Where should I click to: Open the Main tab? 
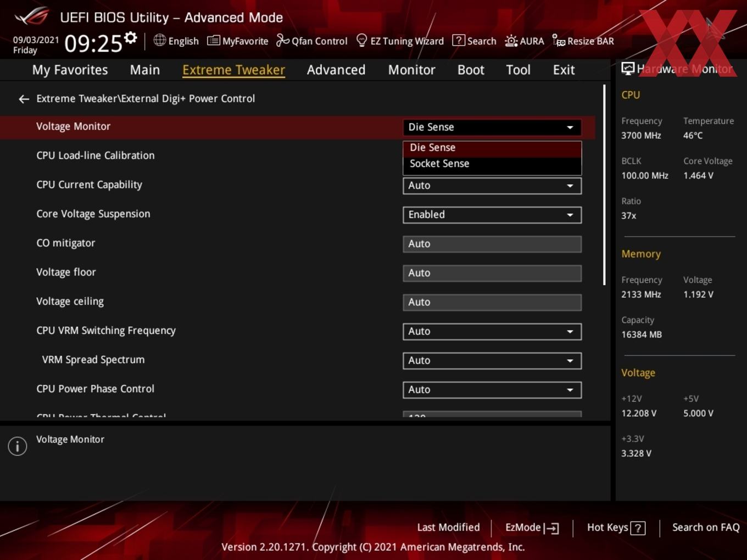tap(145, 70)
